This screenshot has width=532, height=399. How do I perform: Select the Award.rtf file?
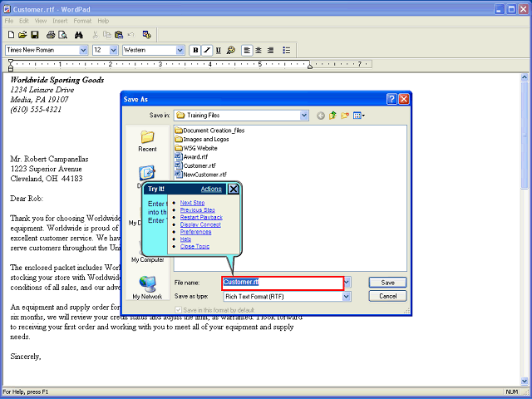click(x=191, y=157)
